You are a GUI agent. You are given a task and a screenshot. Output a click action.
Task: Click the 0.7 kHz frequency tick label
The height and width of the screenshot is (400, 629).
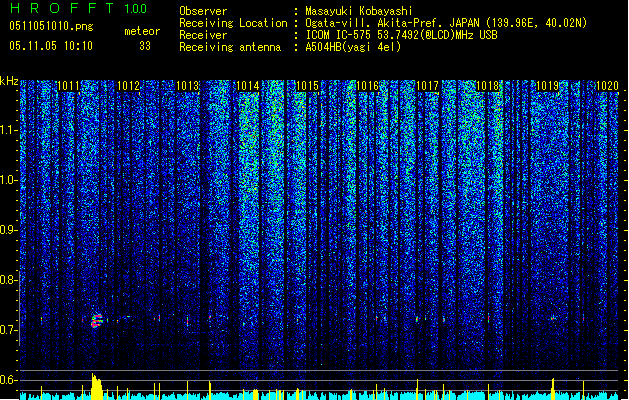7,330
